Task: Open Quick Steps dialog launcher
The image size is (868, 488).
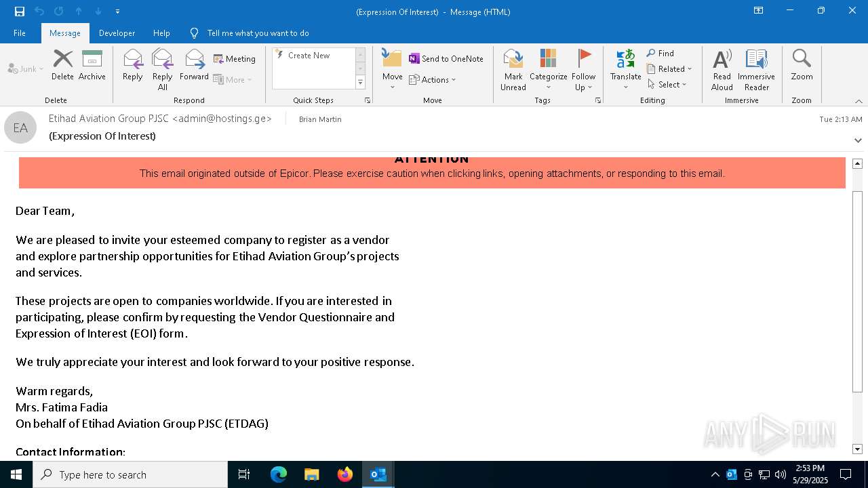Action: coord(368,100)
